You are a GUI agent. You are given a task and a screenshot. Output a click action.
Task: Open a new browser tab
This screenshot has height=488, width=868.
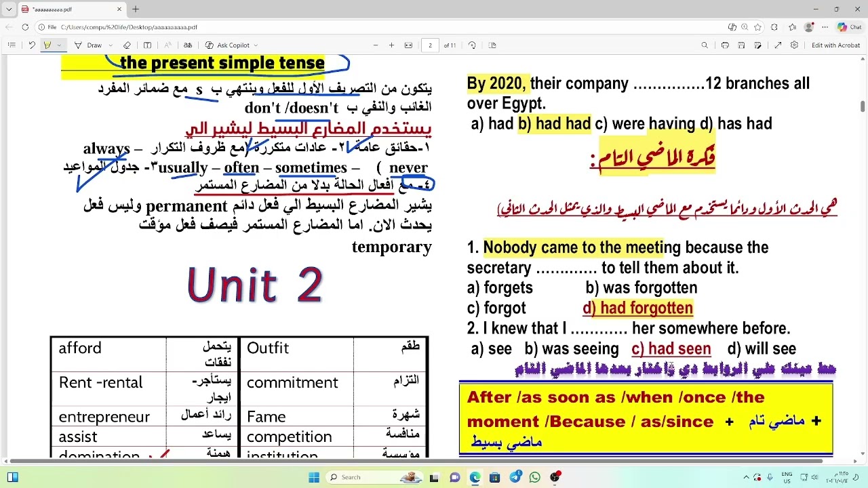click(x=136, y=9)
